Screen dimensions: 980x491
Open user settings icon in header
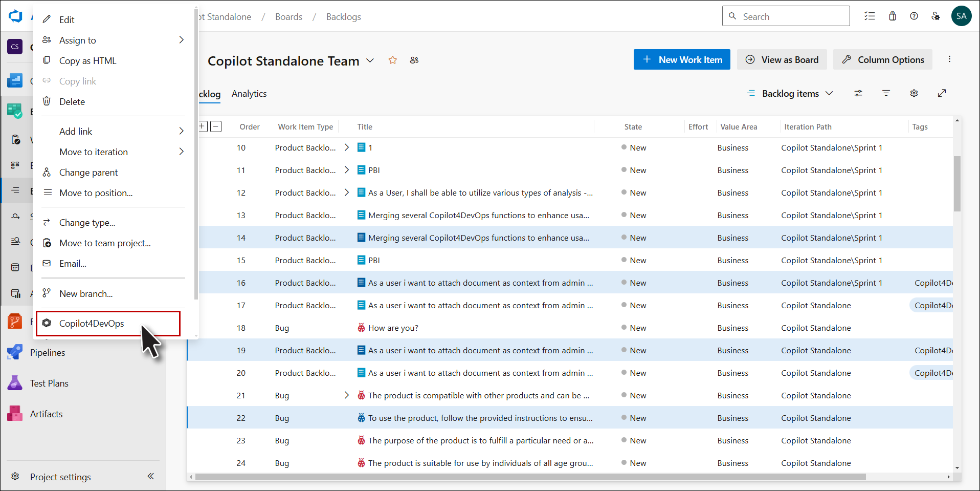[936, 16]
